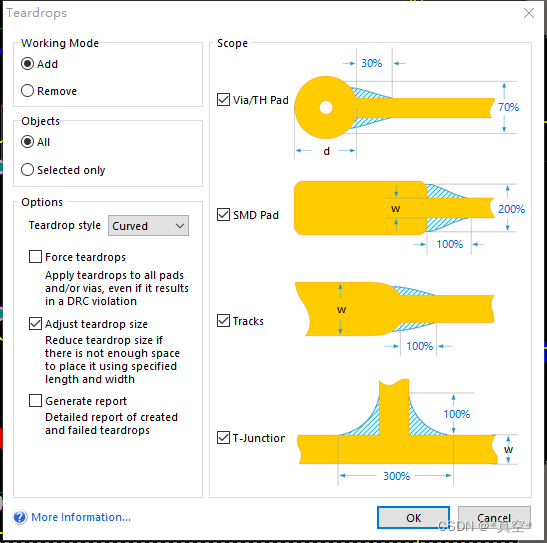The image size is (547, 543).
Task: Choose Selected only objects option
Action: [27, 170]
